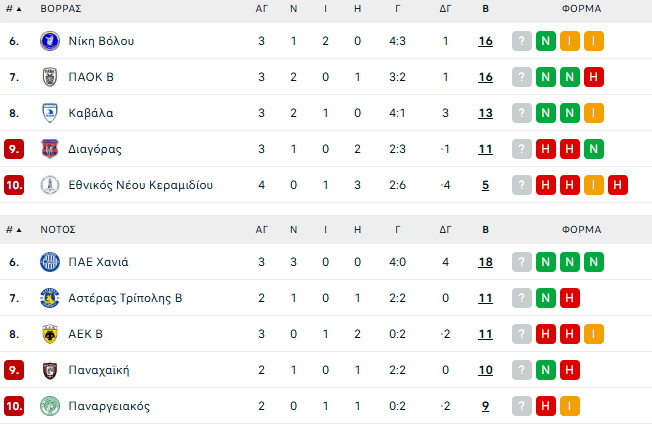Click Νίκη Βόλου's 16 points value

(x=485, y=41)
